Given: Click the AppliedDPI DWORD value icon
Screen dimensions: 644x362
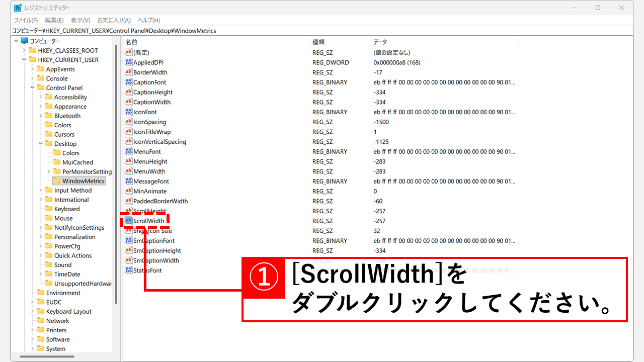Looking at the screenshot, I should click(128, 62).
